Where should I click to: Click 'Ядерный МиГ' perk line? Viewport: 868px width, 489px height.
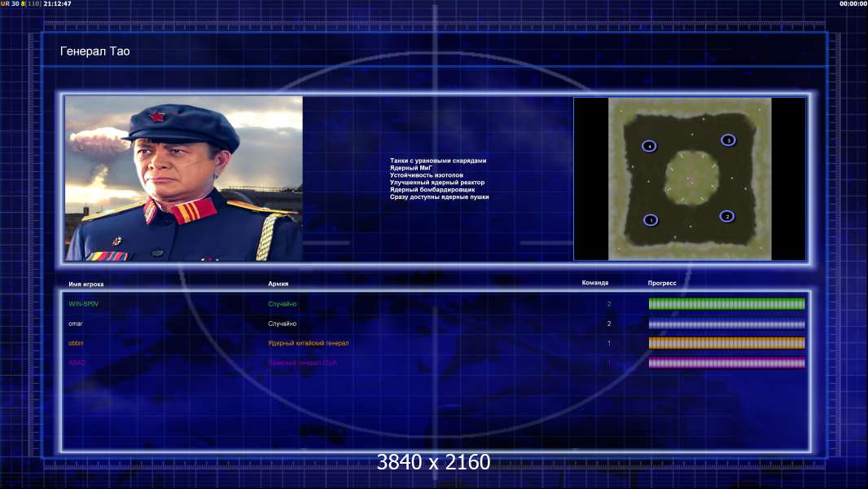point(410,168)
